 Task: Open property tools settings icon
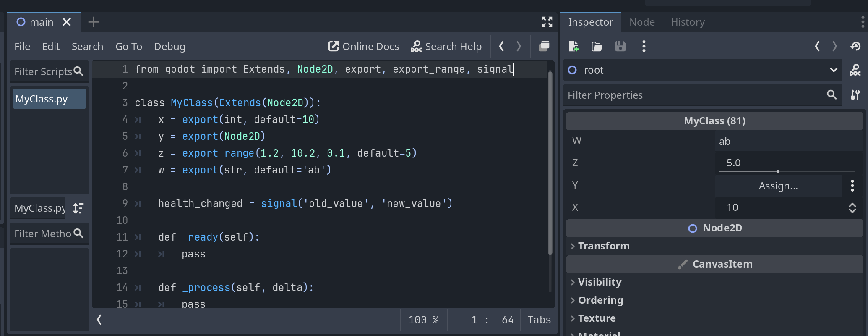coord(855,95)
